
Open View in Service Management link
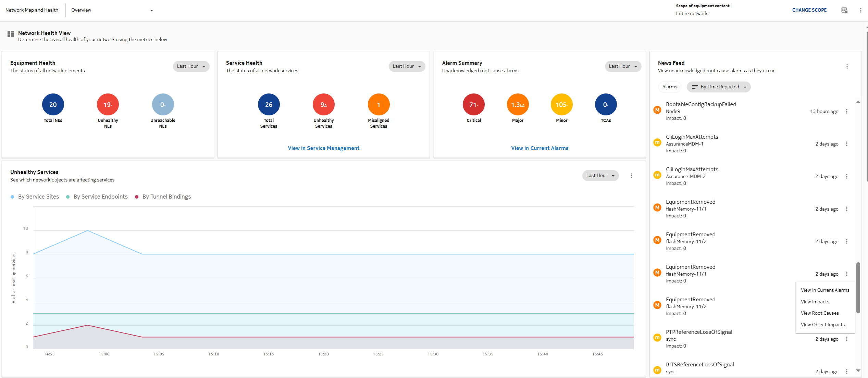(x=323, y=148)
